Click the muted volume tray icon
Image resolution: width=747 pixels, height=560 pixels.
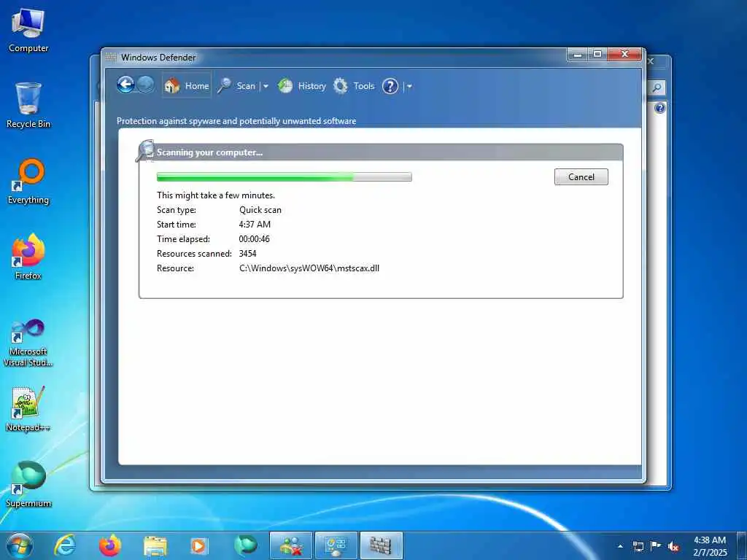click(x=673, y=546)
